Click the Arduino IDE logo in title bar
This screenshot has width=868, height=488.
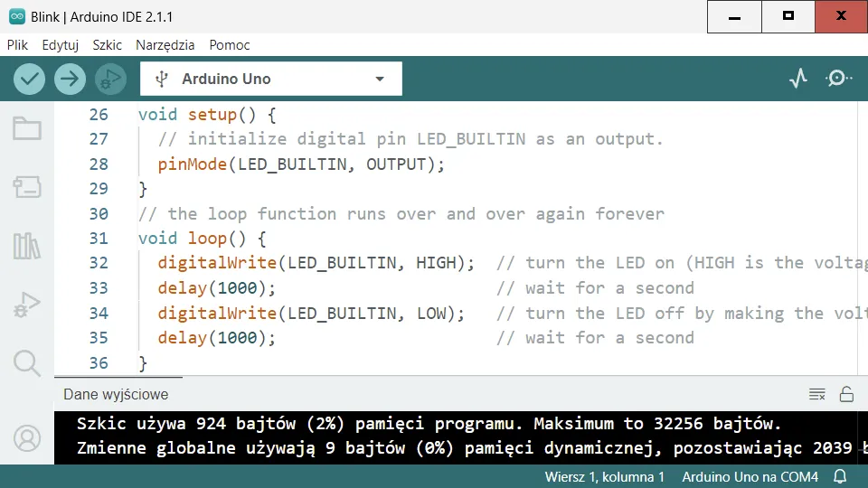pos(17,16)
